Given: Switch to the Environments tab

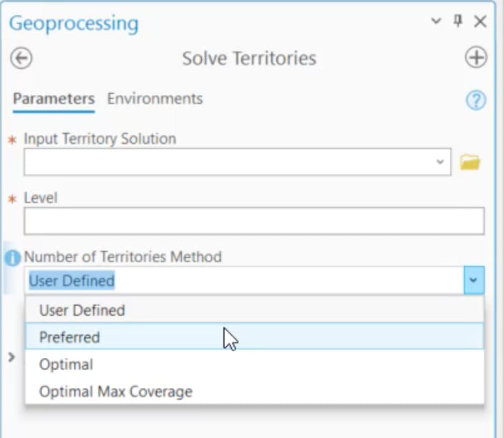Looking at the screenshot, I should (155, 99).
